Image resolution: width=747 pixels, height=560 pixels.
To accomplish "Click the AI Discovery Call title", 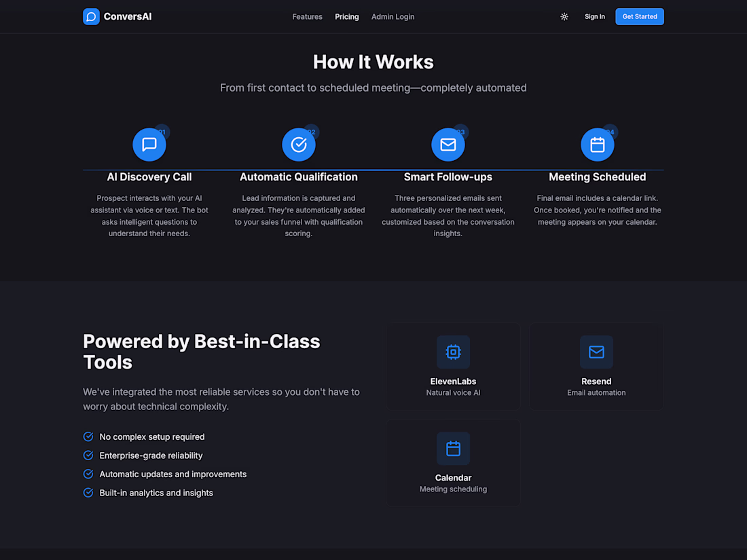I will tap(149, 177).
